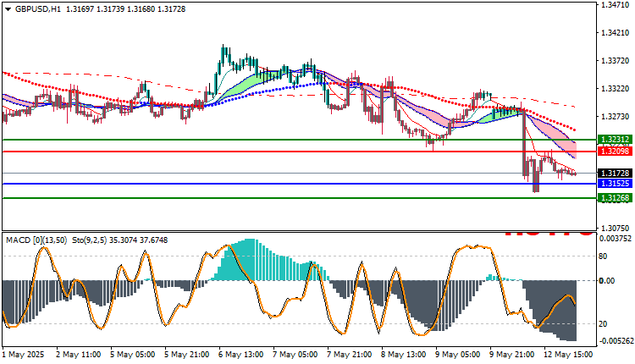Viewport: 635px width, 364px height.
Task: Click the 12 May 15:00 time label
Action: 568,355
